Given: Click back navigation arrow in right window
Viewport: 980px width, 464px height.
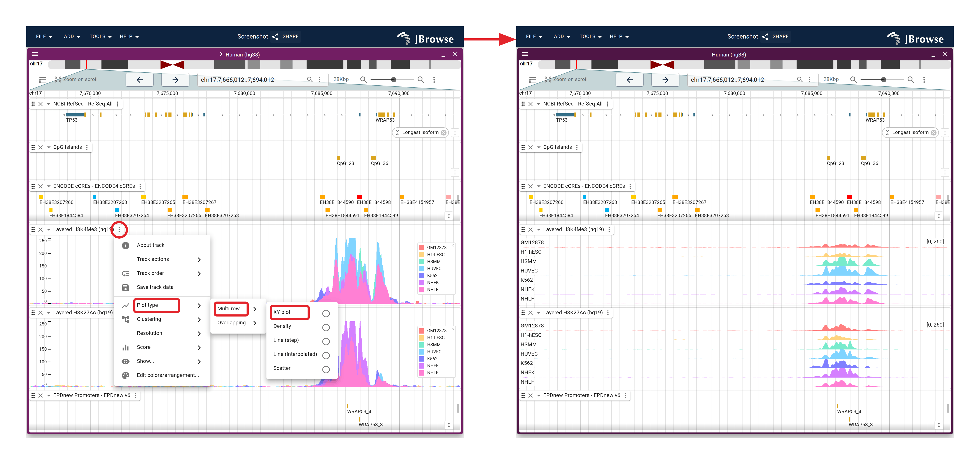Looking at the screenshot, I should (x=630, y=79).
